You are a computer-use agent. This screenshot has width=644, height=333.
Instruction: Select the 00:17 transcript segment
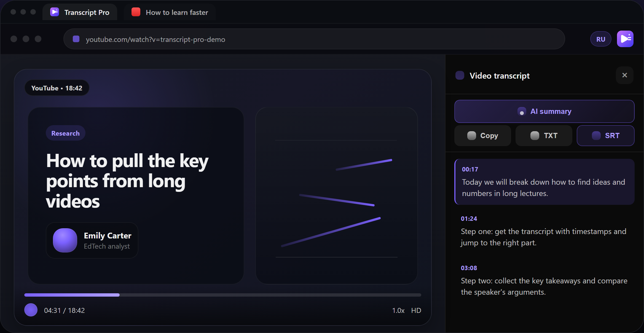coord(544,182)
